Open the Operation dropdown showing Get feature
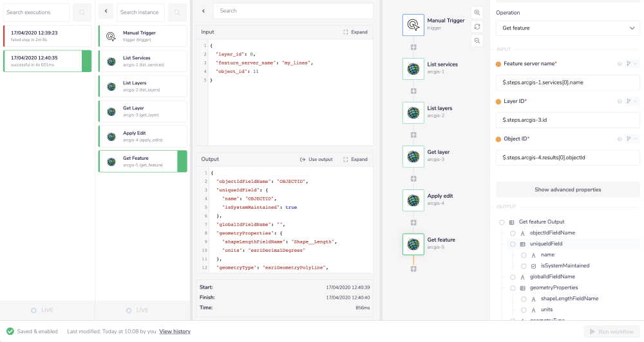 pos(567,28)
